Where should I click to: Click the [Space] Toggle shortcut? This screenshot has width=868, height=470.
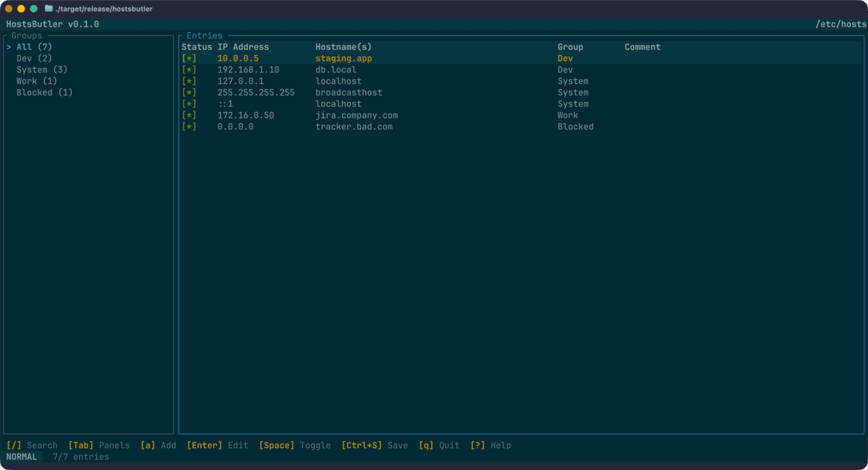pos(297,445)
